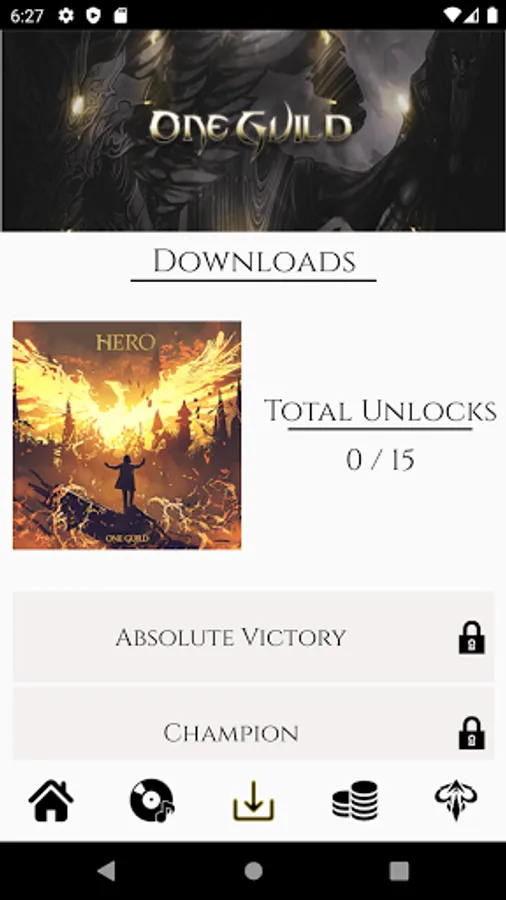Tap the Android home circle
This screenshot has height=900, width=506.
coord(253,871)
